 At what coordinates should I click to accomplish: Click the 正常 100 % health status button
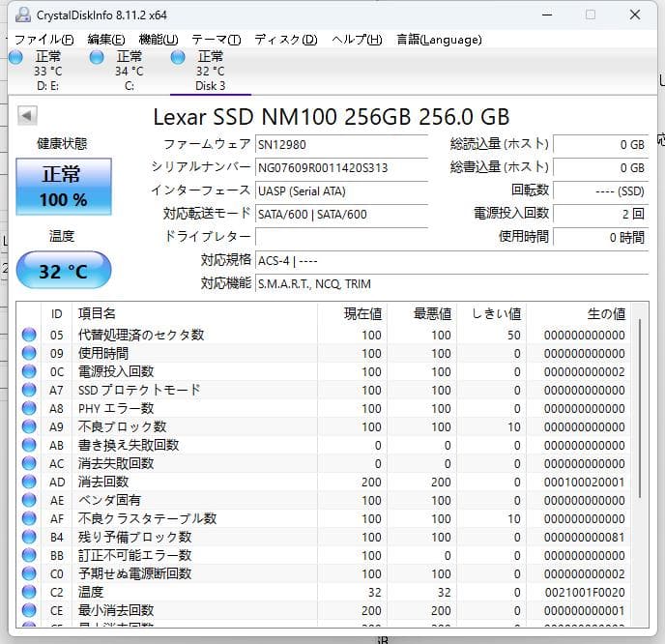(x=64, y=187)
